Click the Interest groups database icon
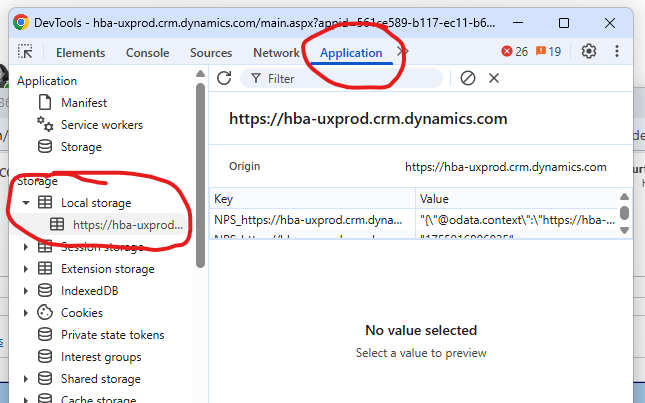645x403 pixels. coord(45,357)
